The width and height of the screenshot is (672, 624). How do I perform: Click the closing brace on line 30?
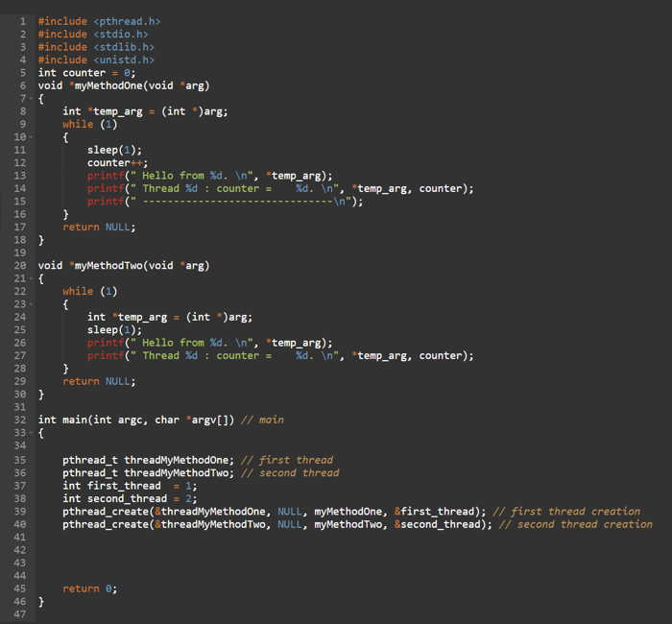[x=41, y=395]
